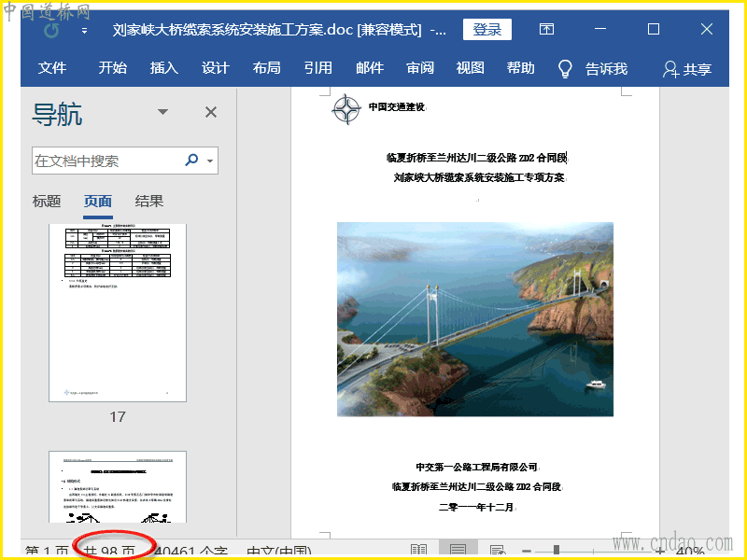The image size is (747, 560).
Task: Switch to the 引用 ribbon tab
Action: [x=318, y=68]
